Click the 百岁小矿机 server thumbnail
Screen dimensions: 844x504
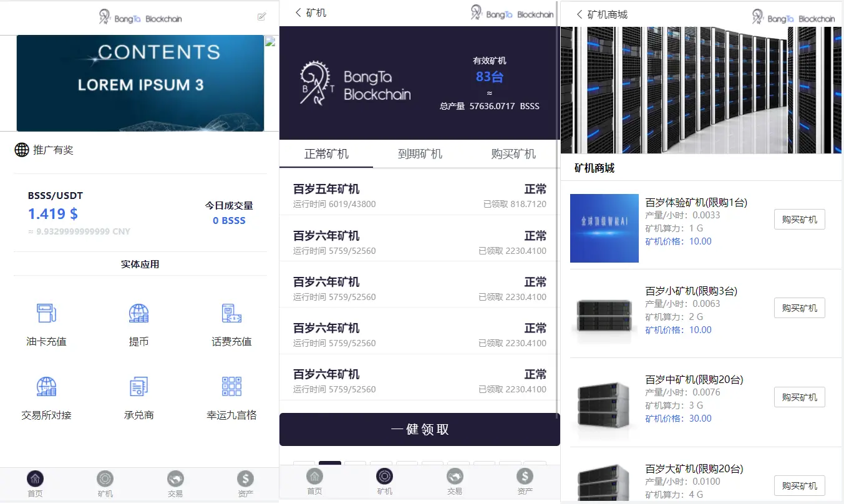[604, 316]
